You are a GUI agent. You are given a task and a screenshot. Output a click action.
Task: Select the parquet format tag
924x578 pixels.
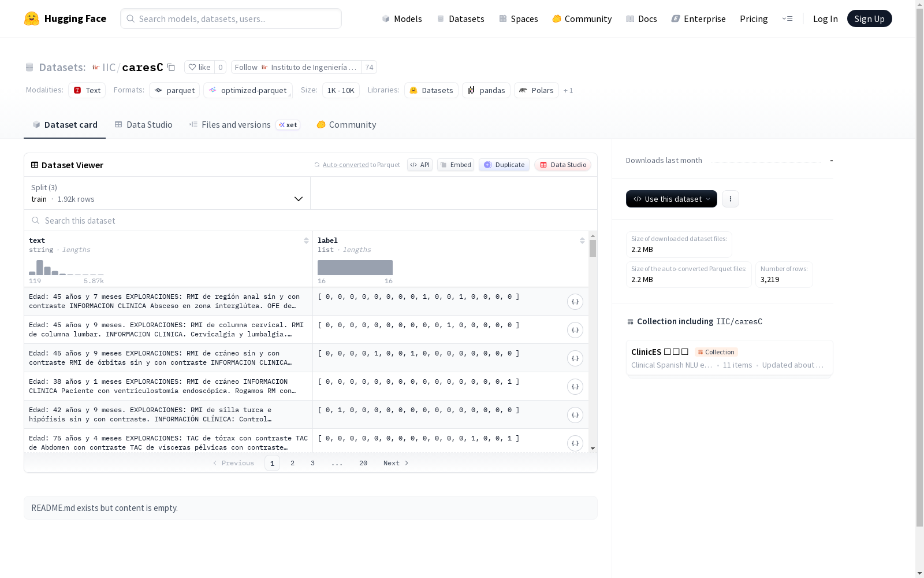[174, 90]
